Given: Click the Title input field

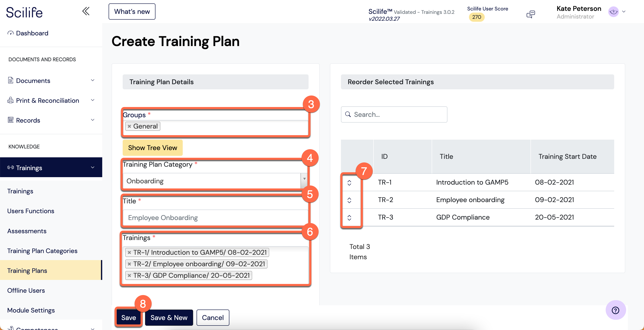Looking at the screenshot, I should pyautogui.click(x=216, y=218).
